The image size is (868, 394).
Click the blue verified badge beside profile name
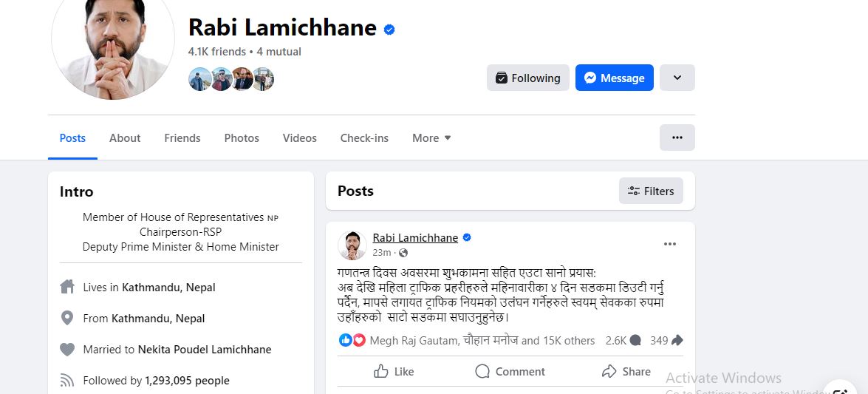[389, 30]
